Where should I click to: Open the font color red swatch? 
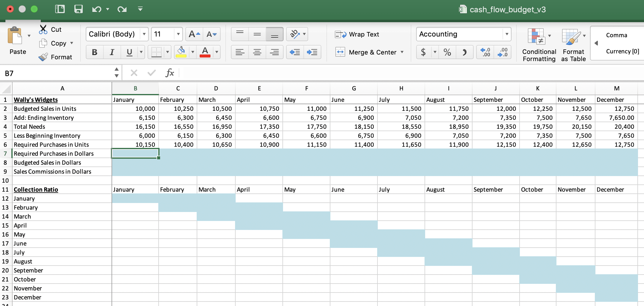coord(205,52)
